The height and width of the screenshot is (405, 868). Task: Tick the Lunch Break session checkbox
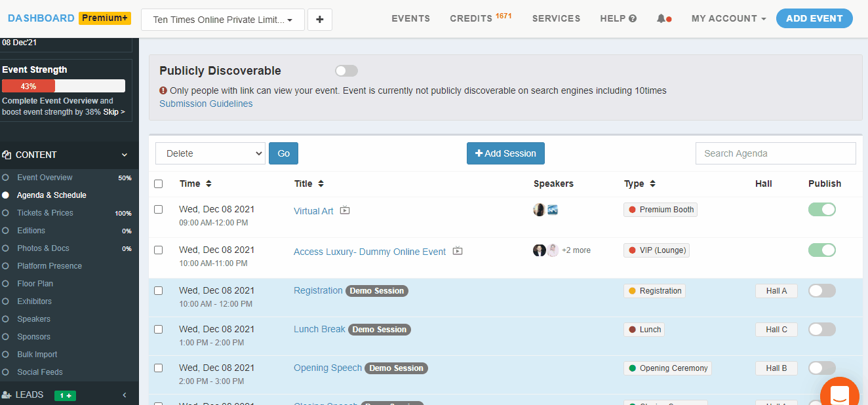point(158,330)
